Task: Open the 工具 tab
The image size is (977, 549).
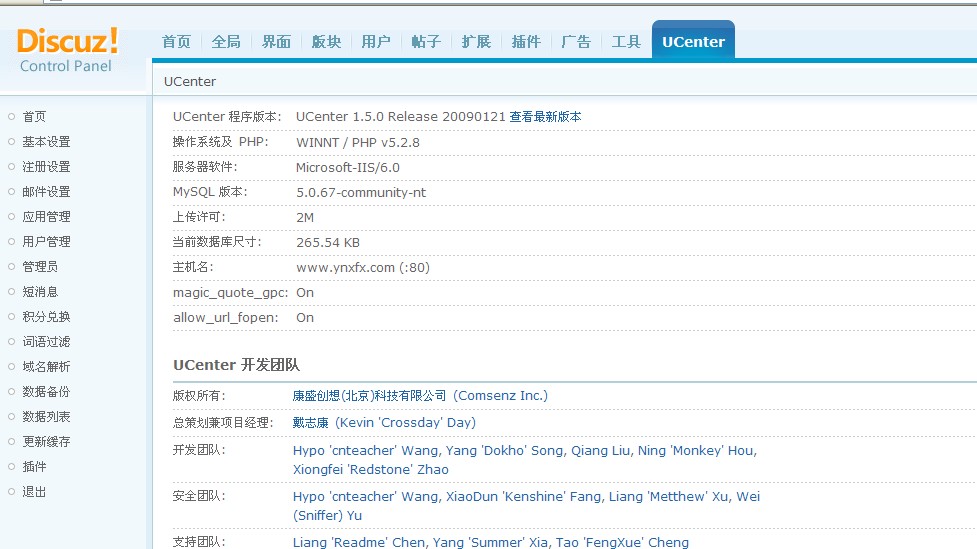Action: point(626,42)
